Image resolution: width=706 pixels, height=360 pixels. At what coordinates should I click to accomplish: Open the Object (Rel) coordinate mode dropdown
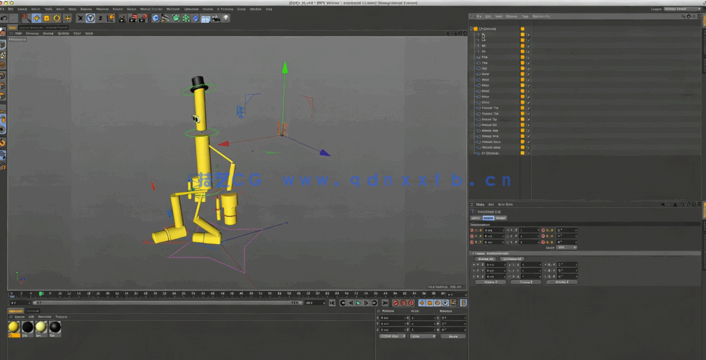391,336
